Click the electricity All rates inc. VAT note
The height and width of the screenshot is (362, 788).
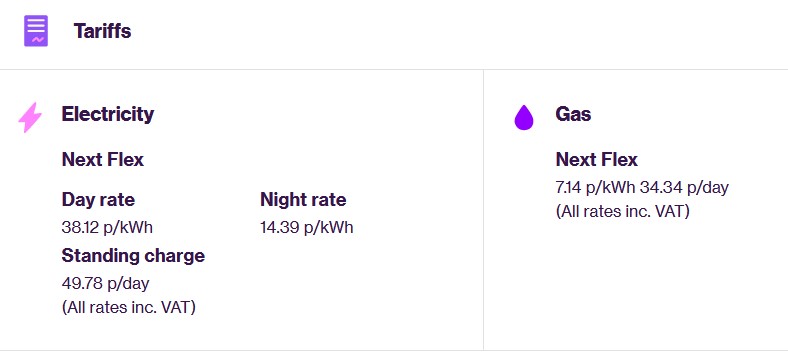point(129,307)
